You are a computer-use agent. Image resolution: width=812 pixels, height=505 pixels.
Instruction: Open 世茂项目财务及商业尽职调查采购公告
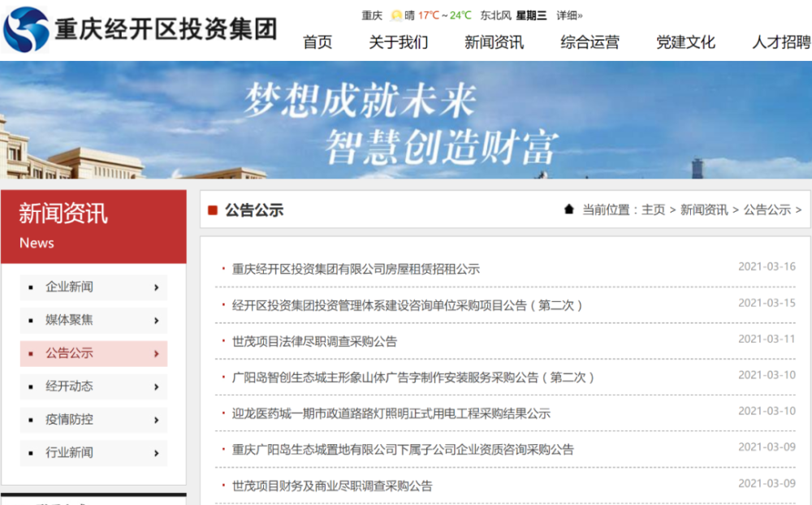click(x=332, y=486)
